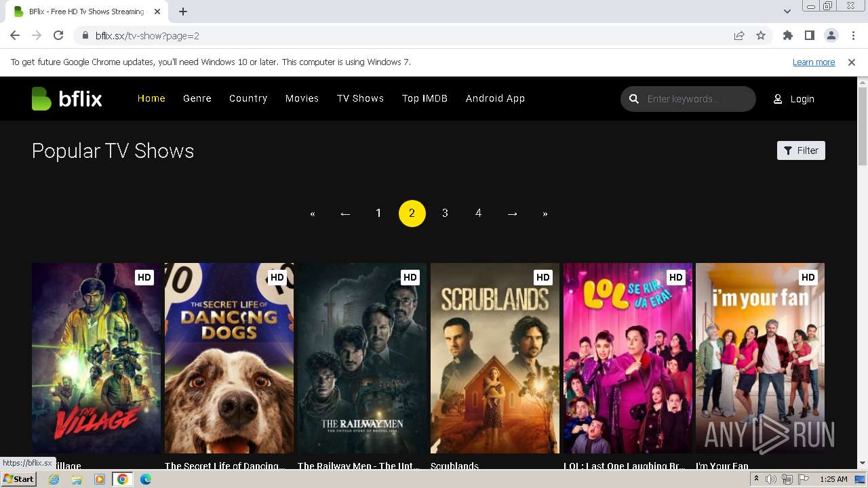Jump to last page double arrow

click(x=545, y=213)
